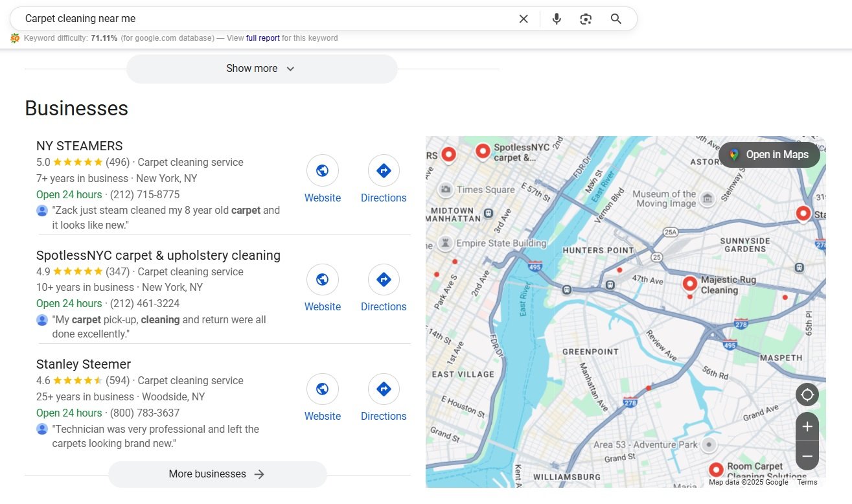This screenshot has width=852, height=504.
Task: Click SpotlessNYC phone number (212) 461-3224
Action: pos(145,303)
